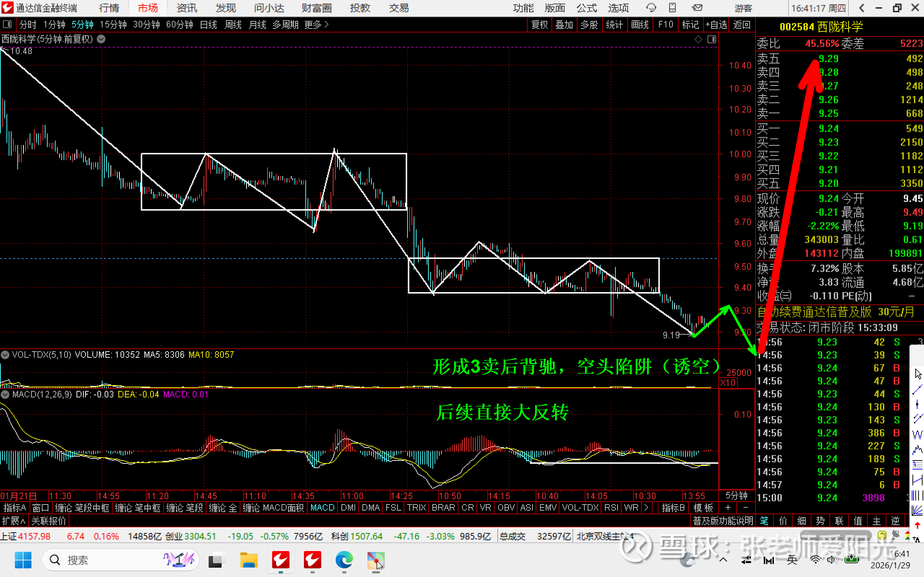Viewport: 924px width, 577px height.
Task: Open the 公式 menu
Action: tap(587, 8)
